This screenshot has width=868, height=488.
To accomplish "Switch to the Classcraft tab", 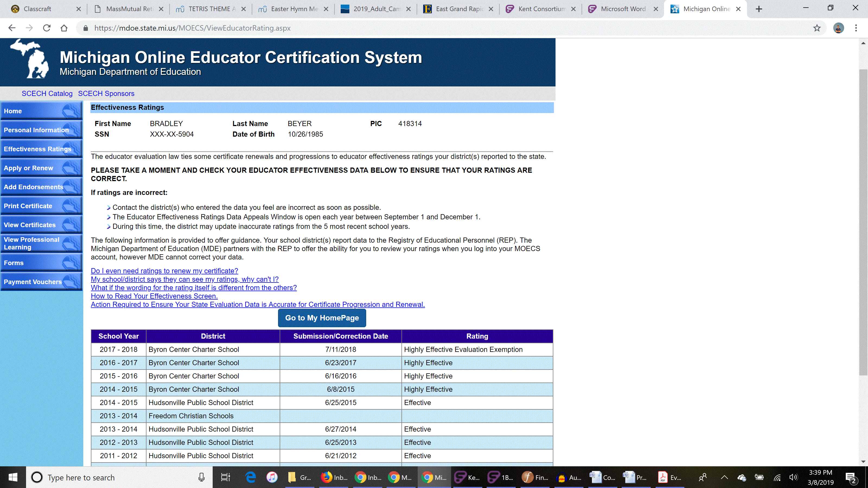I will click(x=37, y=9).
